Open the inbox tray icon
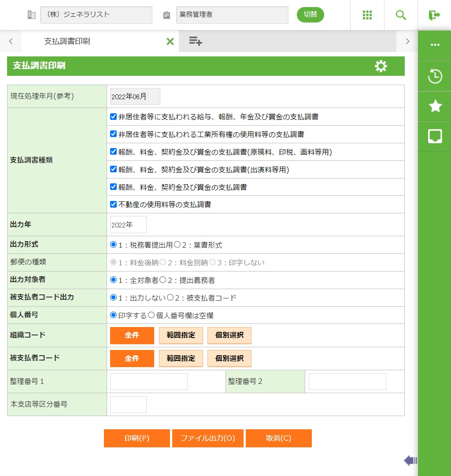This screenshot has height=476, width=451. click(435, 136)
